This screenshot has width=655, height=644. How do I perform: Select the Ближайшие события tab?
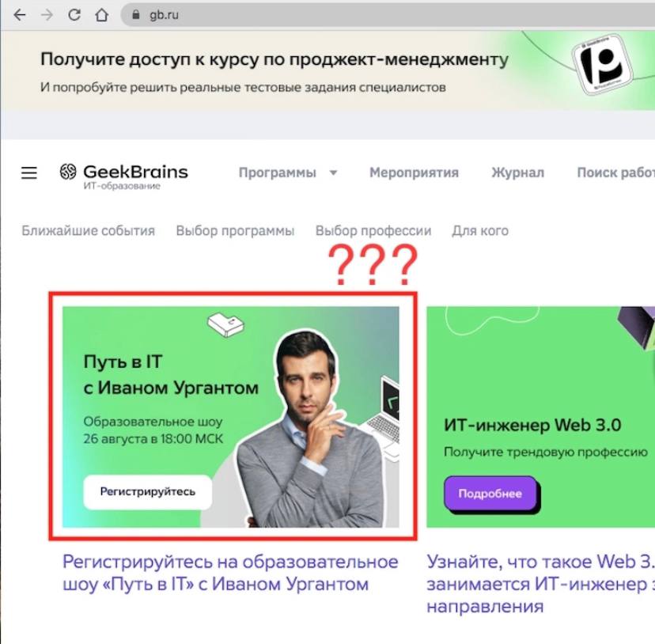click(88, 231)
